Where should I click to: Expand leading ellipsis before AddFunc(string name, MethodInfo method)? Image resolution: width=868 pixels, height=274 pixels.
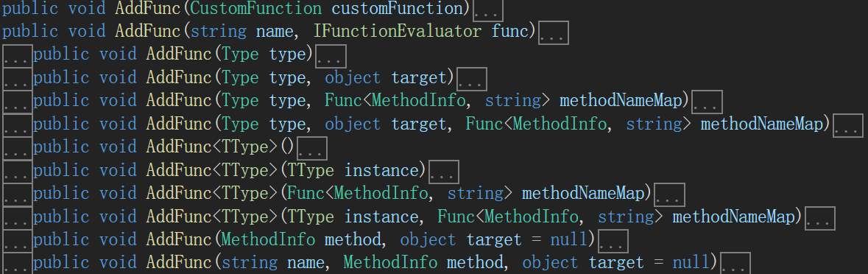pyautogui.click(x=17, y=264)
